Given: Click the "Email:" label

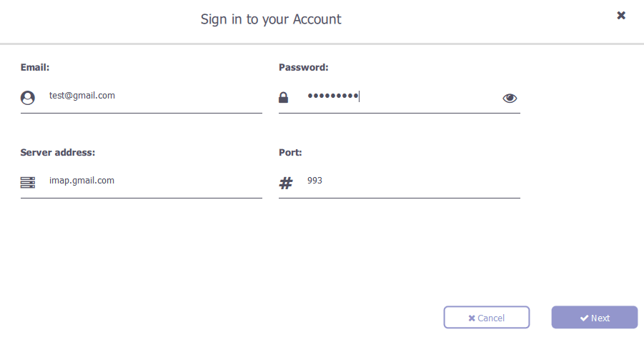Looking at the screenshot, I should pos(35,67).
